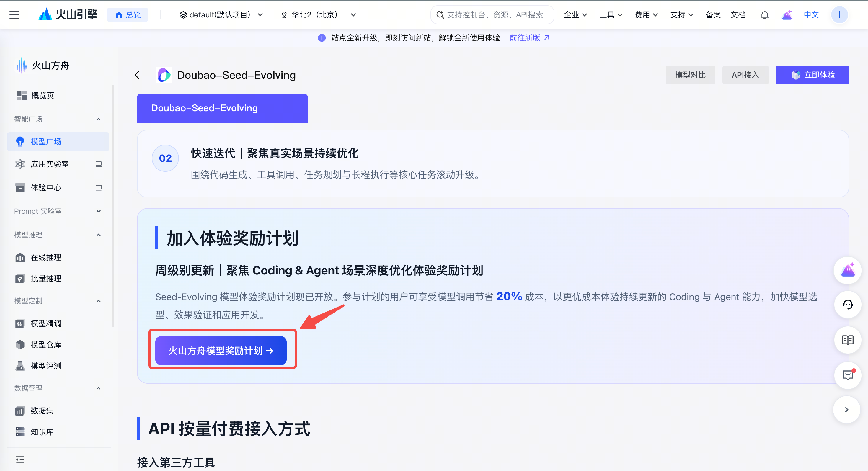Focus the console search input field

pyautogui.click(x=492, y=15)
